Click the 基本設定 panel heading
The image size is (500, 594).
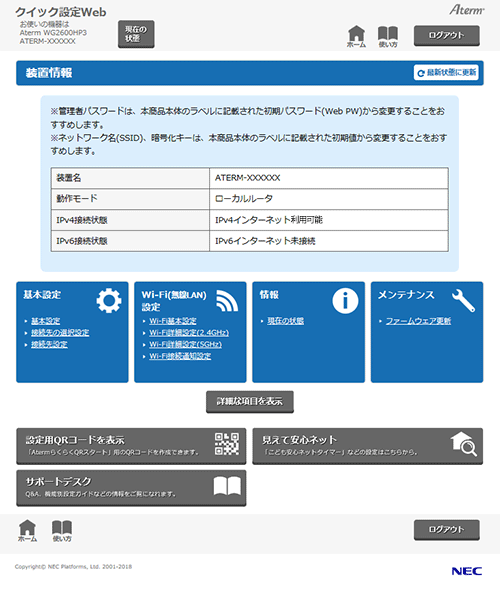tap(42, 295)
